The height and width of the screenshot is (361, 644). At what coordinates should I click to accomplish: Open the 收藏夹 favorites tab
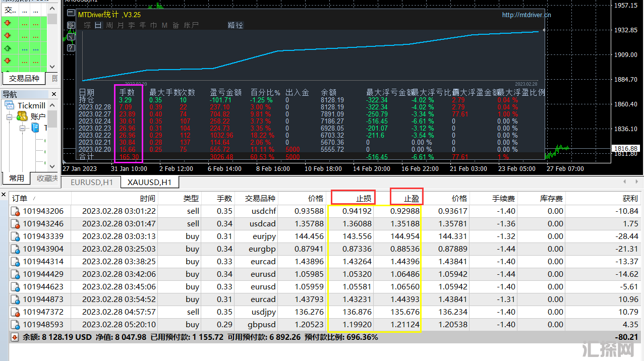coord(47,178)
